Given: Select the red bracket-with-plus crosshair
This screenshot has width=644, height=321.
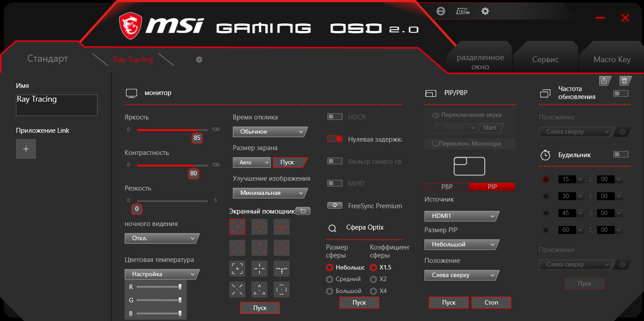Looking at the screenshot, I should 237,227.
